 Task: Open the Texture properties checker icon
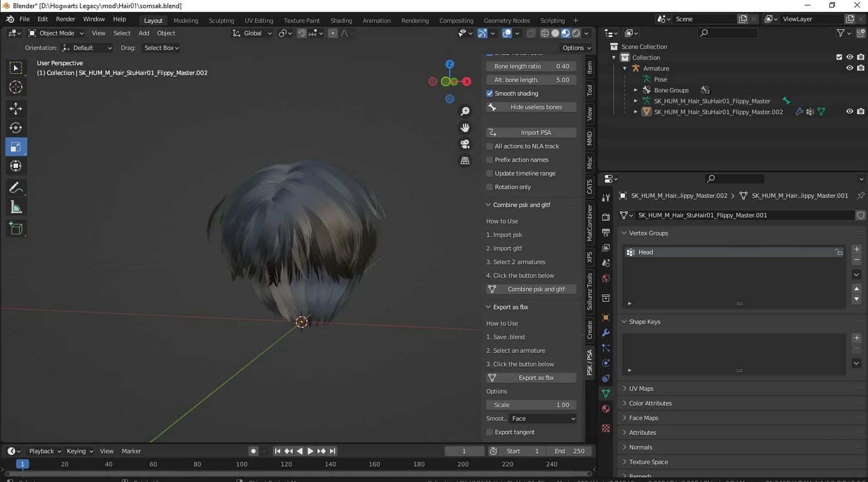606,428
